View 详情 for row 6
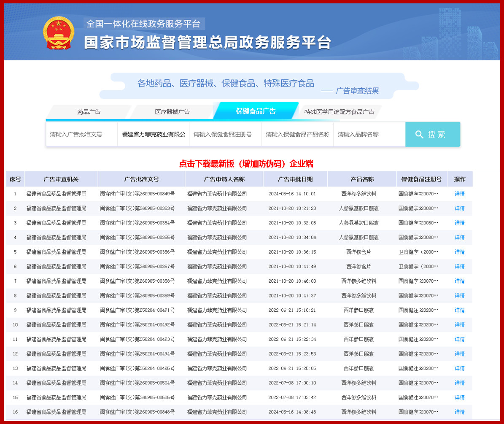The height and width of the screenshot is (424, 504). tap(459, 267)
